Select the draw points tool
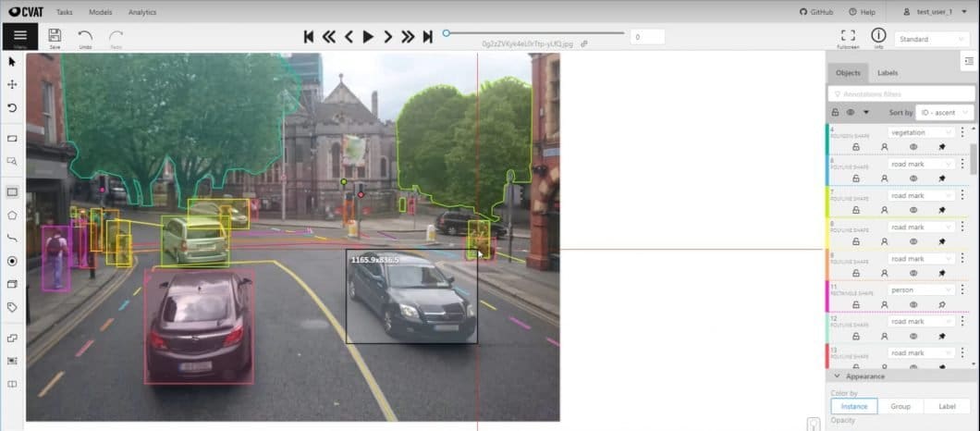Screen dimensions: 980x431 [x=12, y=261]
